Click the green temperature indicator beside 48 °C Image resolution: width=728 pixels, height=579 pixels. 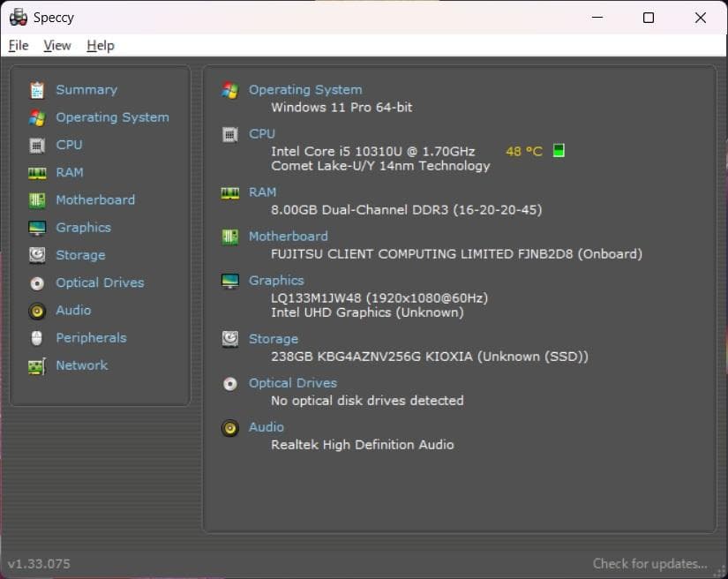558,151
